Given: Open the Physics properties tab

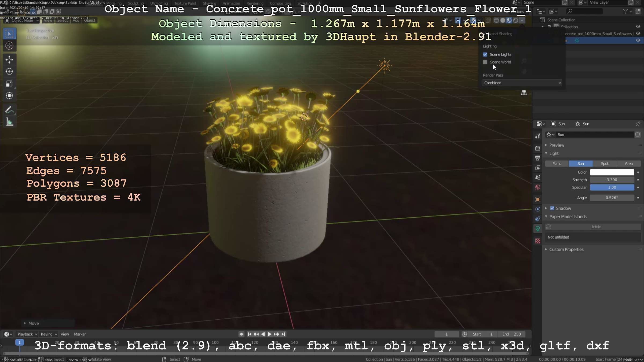Looking at the screenshot, I should (538, 209).
